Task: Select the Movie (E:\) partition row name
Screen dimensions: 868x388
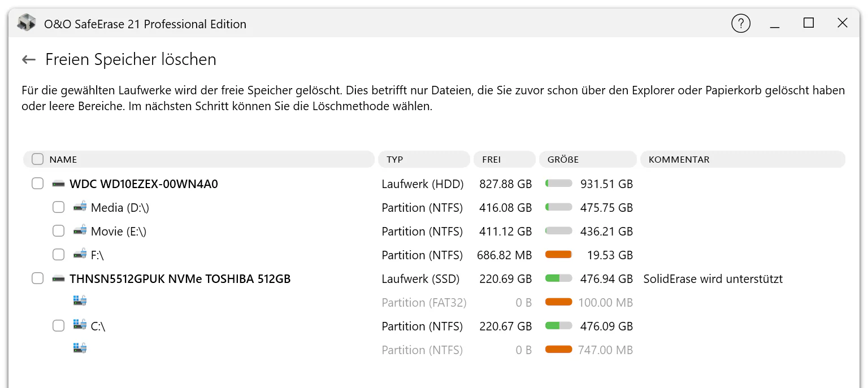Action: (119, 232)
